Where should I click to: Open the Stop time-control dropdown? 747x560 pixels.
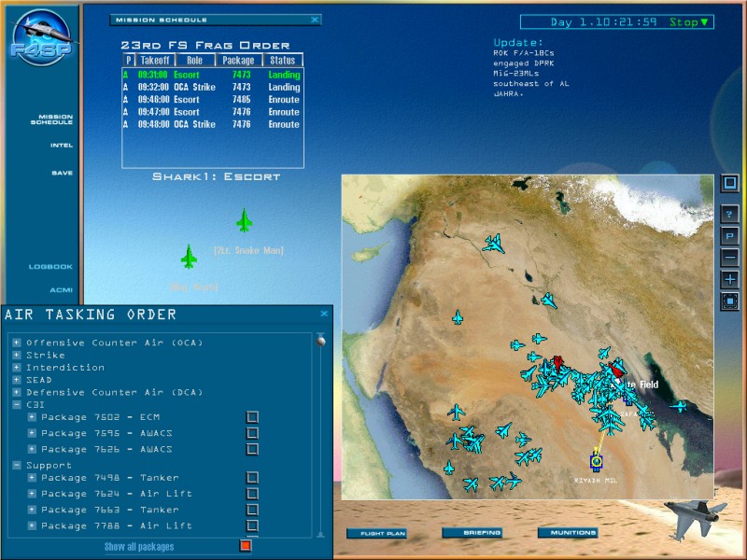[689, 21]
